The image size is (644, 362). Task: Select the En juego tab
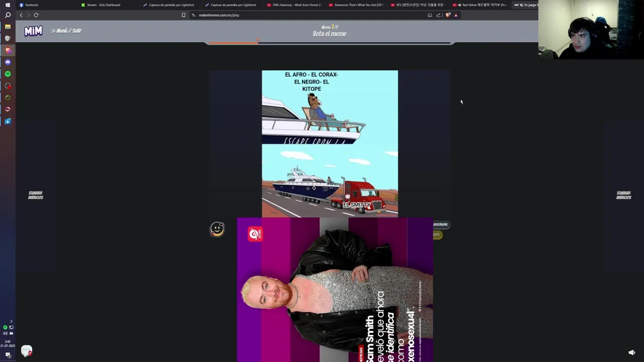(526, 5)
